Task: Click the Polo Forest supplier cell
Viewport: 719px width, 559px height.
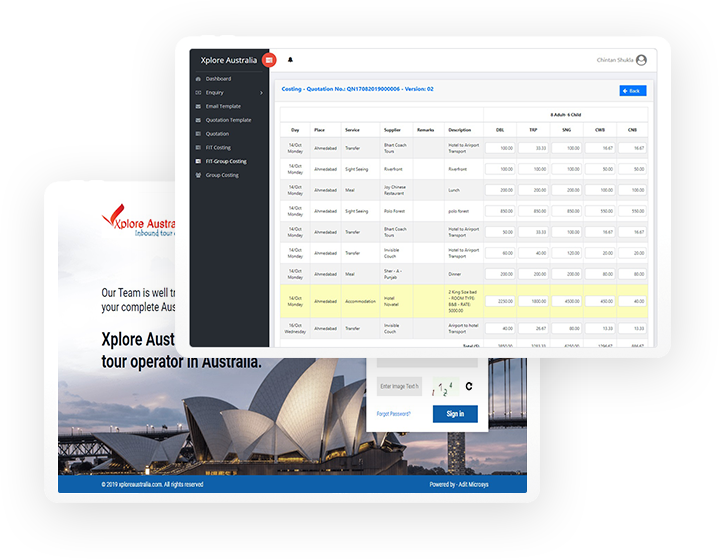Action: (394, 211)
